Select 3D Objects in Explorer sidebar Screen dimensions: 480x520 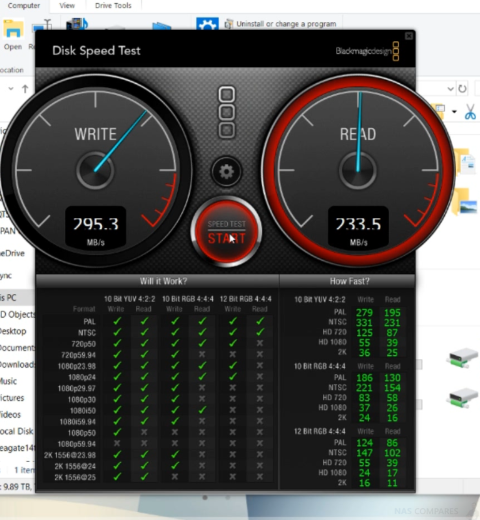coord(17,314)
